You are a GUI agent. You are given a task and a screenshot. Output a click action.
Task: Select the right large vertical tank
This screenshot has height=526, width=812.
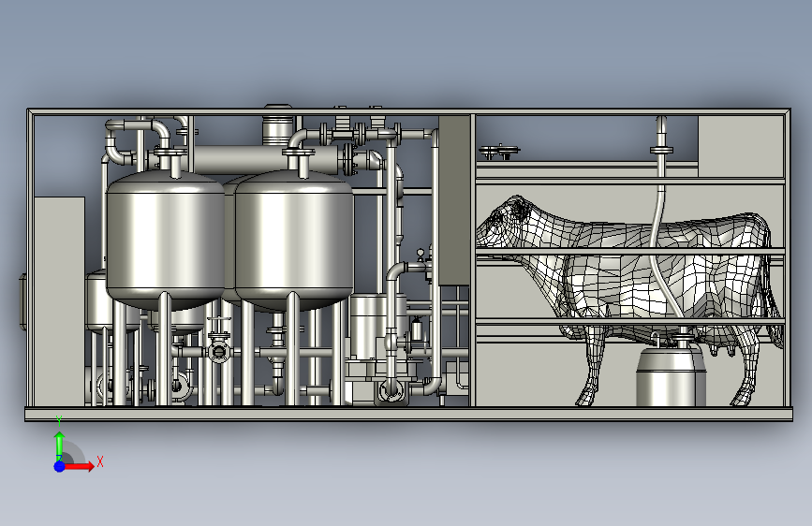pos(294,241)
